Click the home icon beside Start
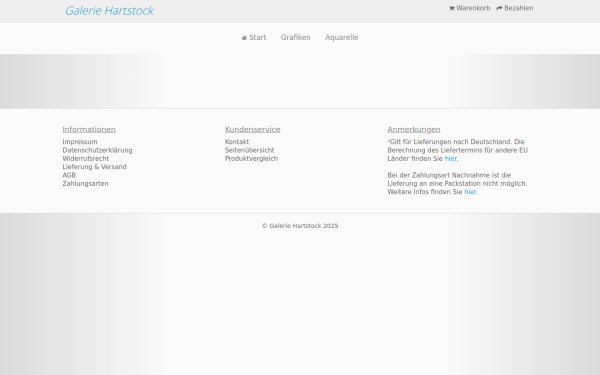Viewport: 600px width, 375px height. tap(244, 38)
